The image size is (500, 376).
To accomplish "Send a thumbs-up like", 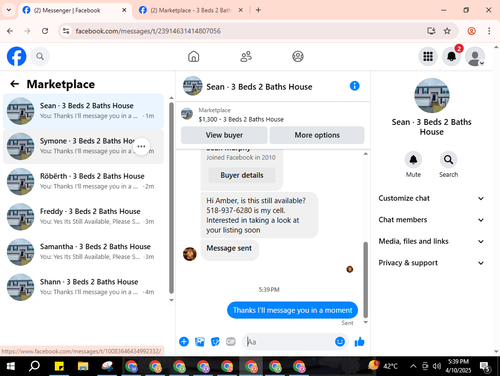I will coord(359,342).
